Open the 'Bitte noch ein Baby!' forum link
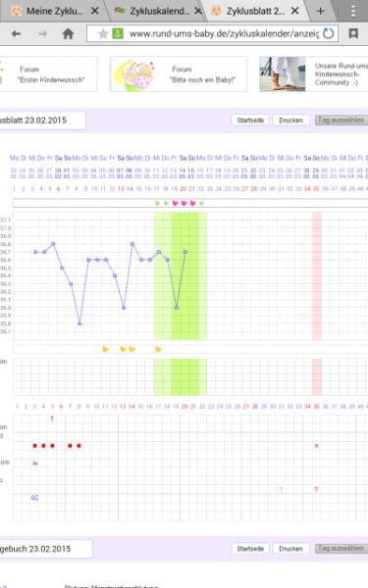Image resolution: width=368 pixels, height=588 pixels. [x=203, y=74]
